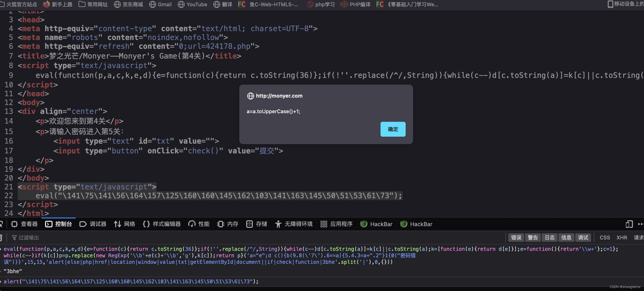644x291 pixels.
Task: Toggle the 错误 errors filter
Action: pyautogui.click(x=516, y=238)
